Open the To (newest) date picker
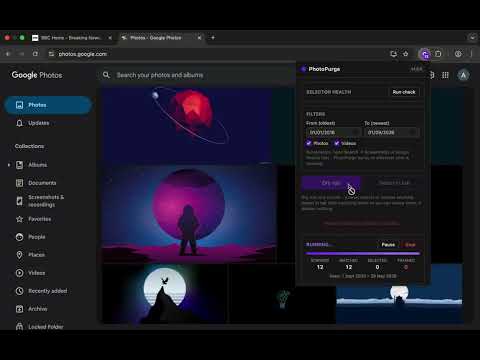 pos(391,132)
